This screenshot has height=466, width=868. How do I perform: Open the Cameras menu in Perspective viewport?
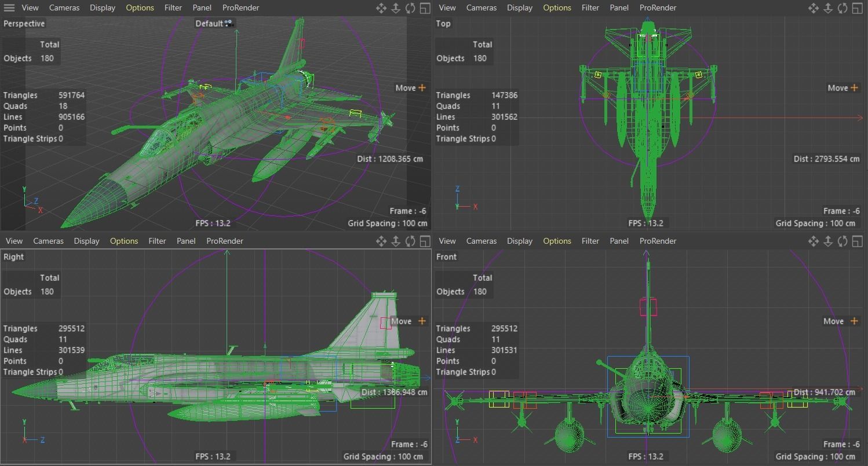[x=65, y=8]
